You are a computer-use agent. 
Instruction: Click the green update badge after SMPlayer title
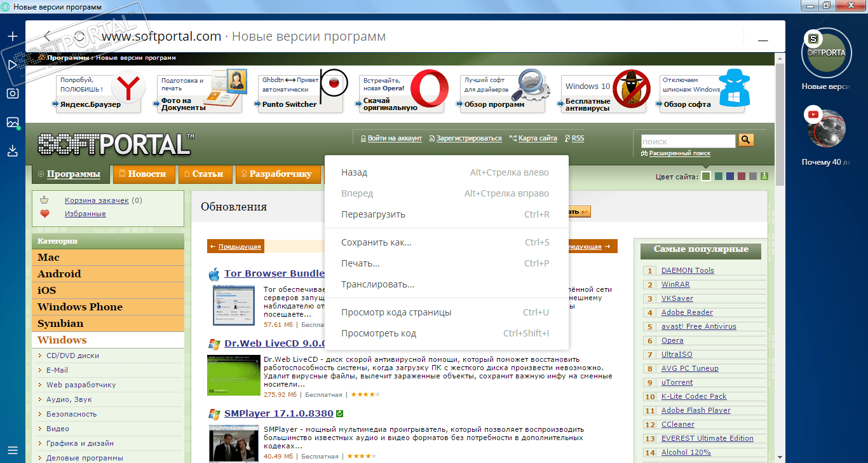click(x=340, y=414)
